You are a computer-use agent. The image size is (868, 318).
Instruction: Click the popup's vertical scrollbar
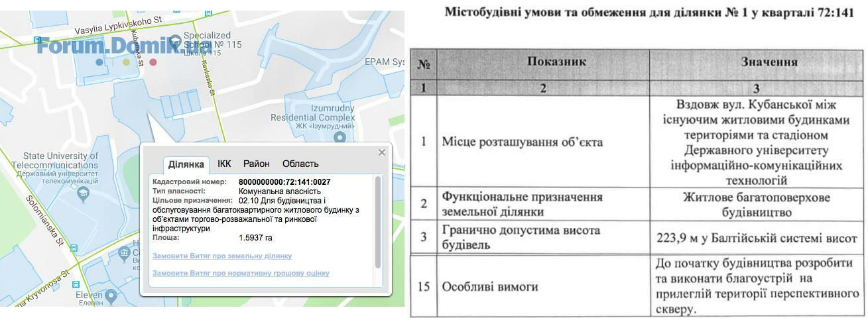coord(378,222)
